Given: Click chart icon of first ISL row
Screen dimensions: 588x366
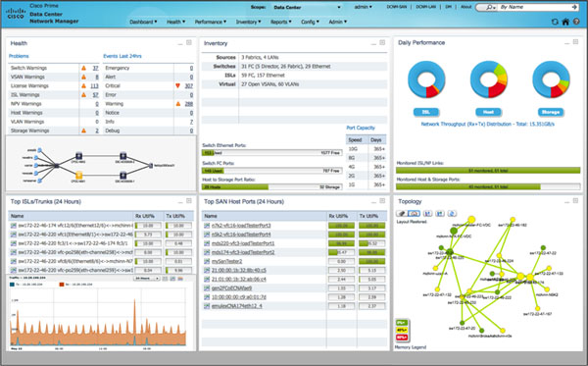Looking at the screenshot, I should point(14,226).
